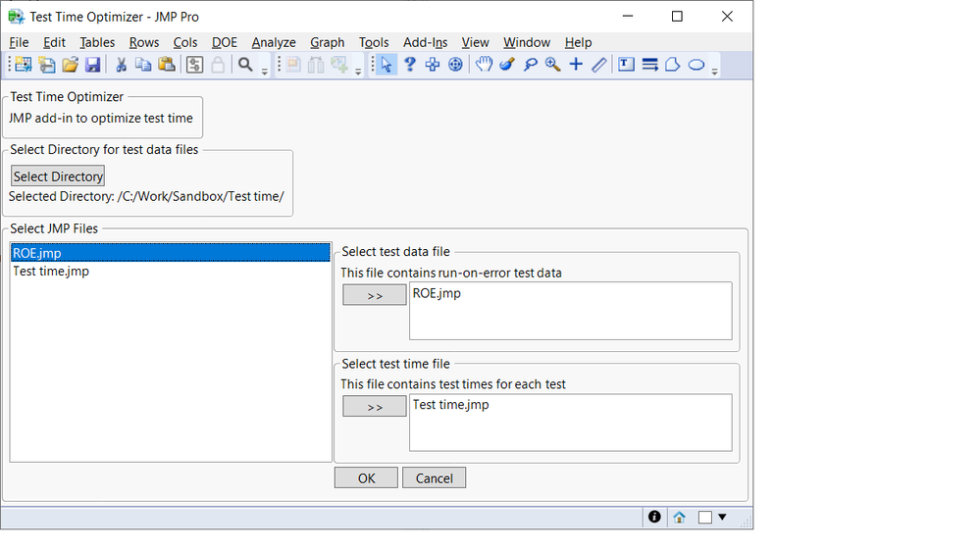Viewport: 980px width, 551px height.
Task: Open the Analyze menu
Action: 274,42
